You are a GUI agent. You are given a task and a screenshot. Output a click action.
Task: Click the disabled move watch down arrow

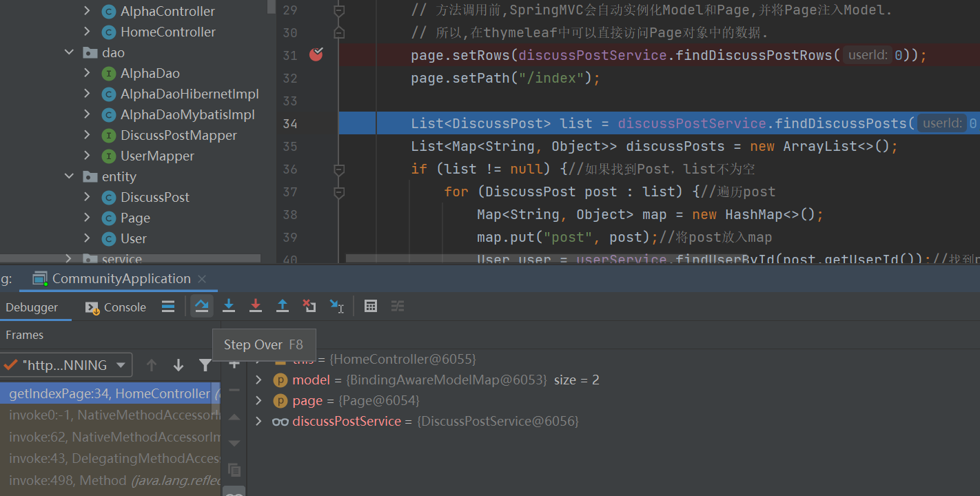click(234, 443)
